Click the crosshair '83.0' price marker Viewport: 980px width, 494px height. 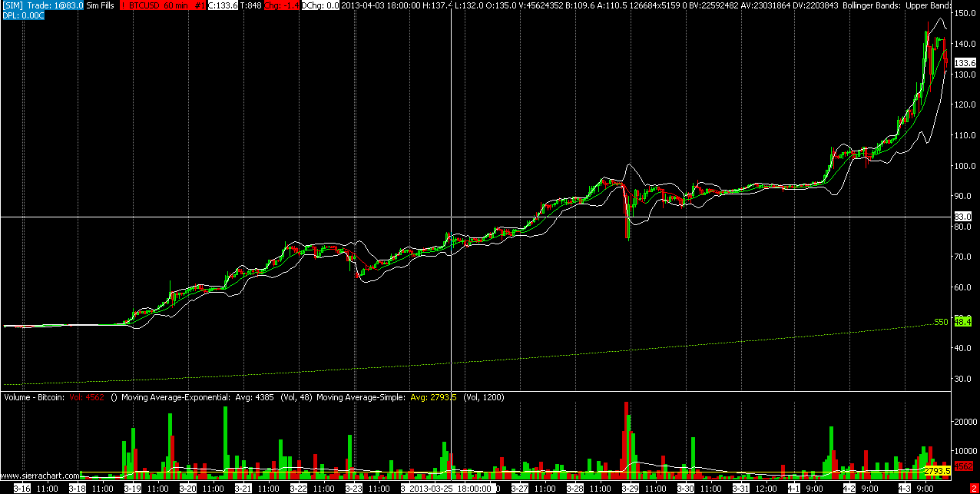coord(965,217)
